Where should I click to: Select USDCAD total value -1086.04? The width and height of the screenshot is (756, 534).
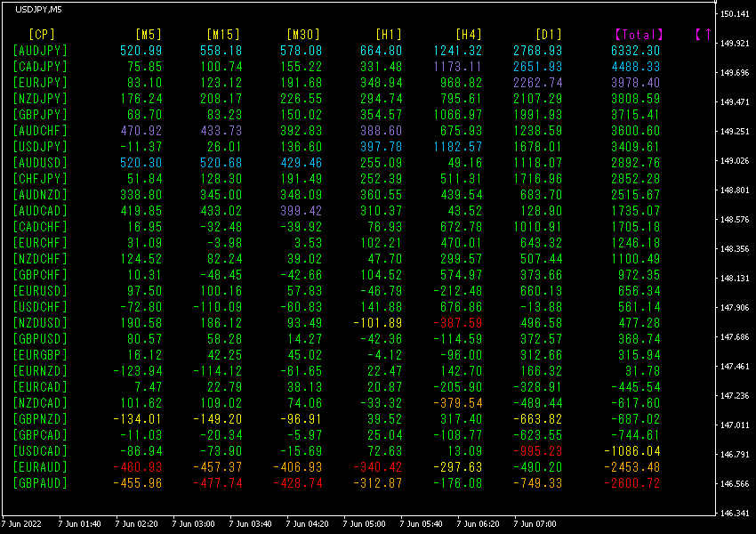631,451
